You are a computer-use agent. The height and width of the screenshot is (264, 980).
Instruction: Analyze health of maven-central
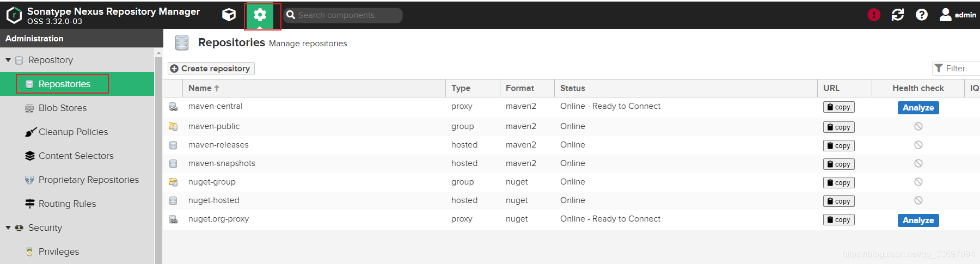click(918, 108)
